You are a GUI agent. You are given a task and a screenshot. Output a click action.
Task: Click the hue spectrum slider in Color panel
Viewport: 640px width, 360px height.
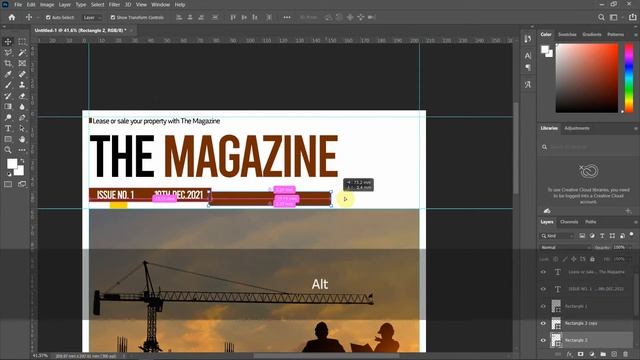point(629,78)
